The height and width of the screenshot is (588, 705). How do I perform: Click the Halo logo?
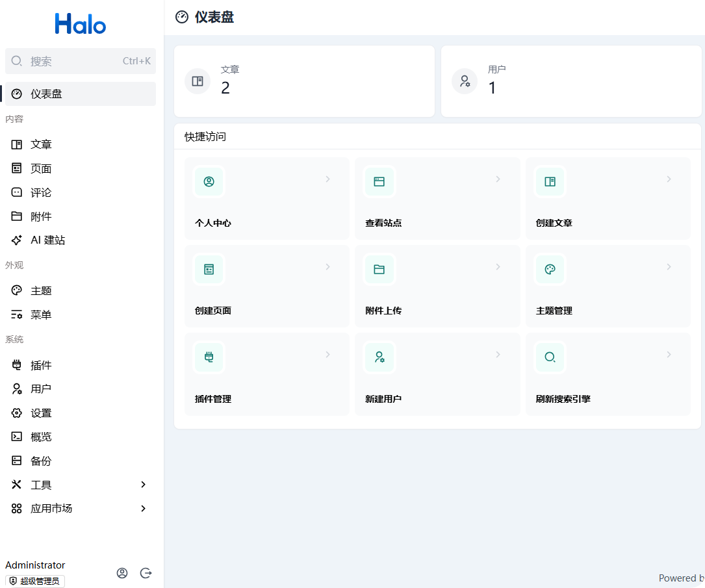(x=81, y=24)
